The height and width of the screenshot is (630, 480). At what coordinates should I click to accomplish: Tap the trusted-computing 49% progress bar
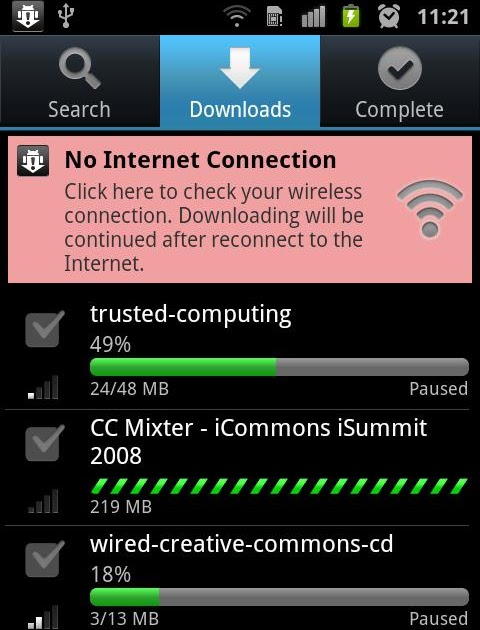(279, 367)
